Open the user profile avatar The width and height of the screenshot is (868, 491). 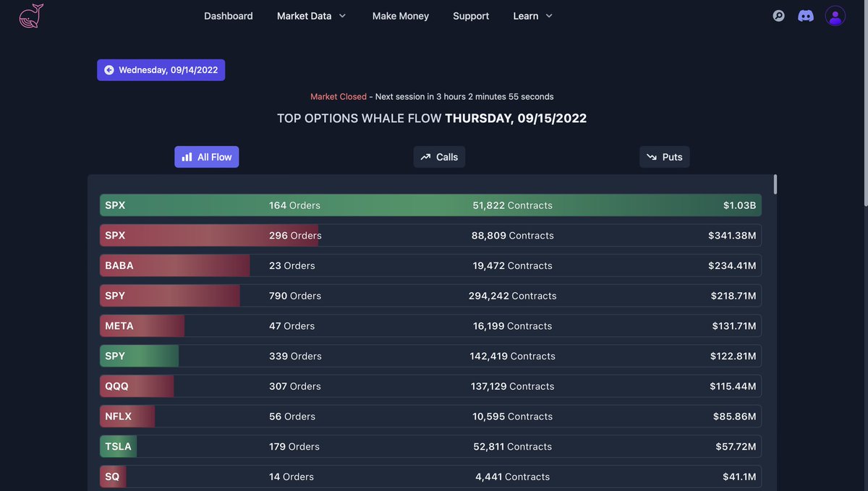coord(835,16)
